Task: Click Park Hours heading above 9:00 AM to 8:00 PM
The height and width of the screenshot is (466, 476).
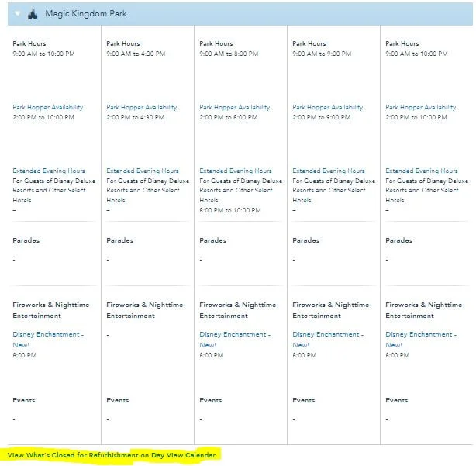Action: tap(216, 43)
